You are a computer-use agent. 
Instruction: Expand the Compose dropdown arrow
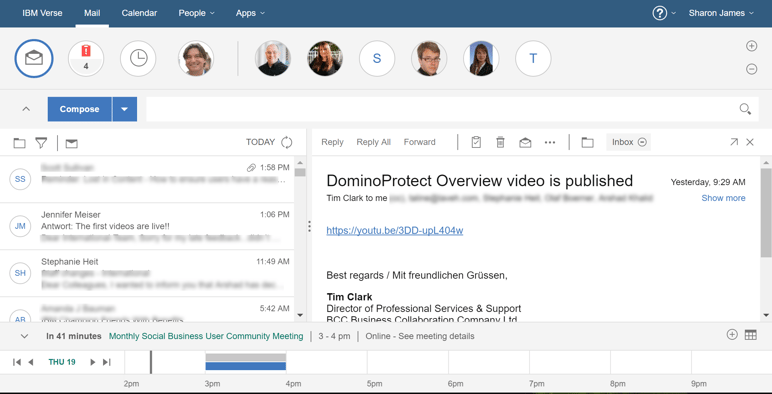coord(125,109)
